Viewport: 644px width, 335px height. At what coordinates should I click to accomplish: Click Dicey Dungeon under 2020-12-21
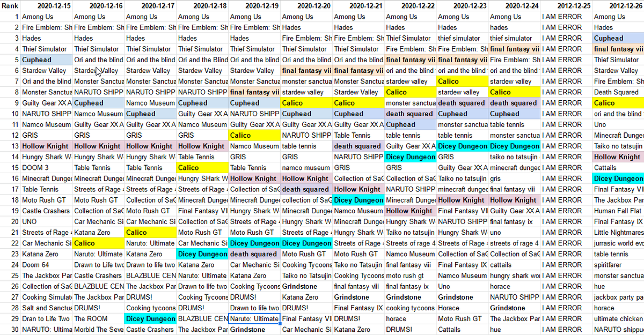[x=359, y=200]
